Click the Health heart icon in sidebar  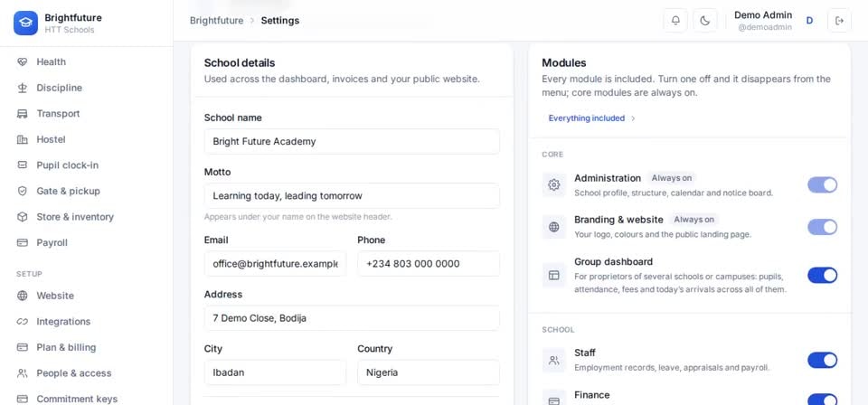coord(22,62)
